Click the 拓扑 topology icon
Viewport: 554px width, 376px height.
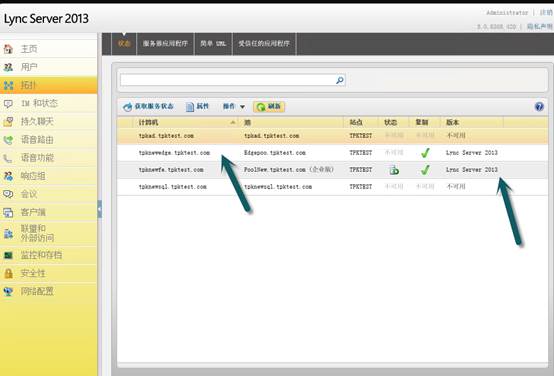(x=8, y=85)
